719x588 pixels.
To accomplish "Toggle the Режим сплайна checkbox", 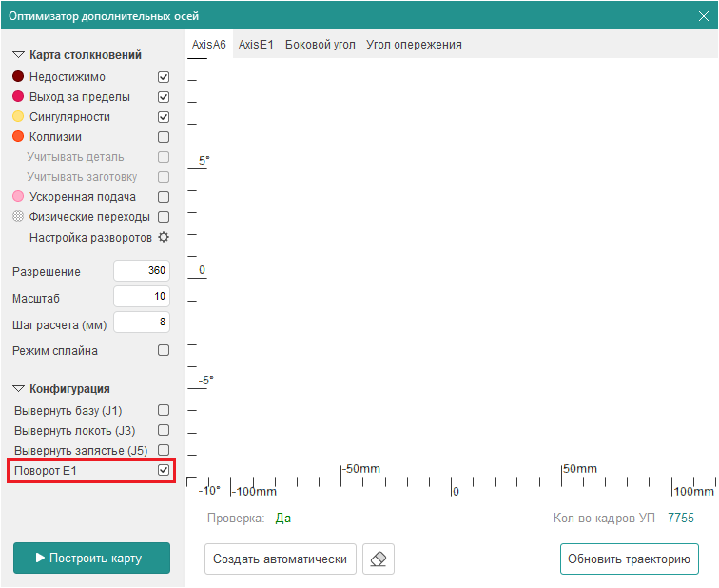I will pyautogui.click(x=164, y=350).
